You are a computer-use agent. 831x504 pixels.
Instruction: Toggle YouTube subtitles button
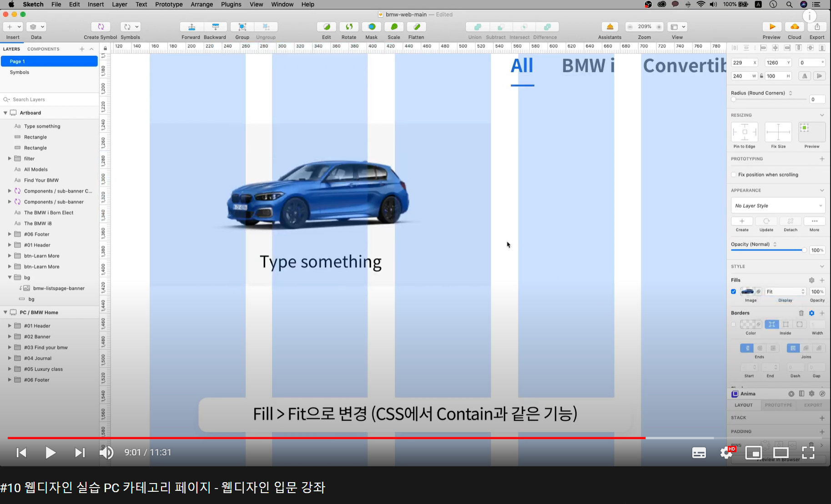(699, 453)
